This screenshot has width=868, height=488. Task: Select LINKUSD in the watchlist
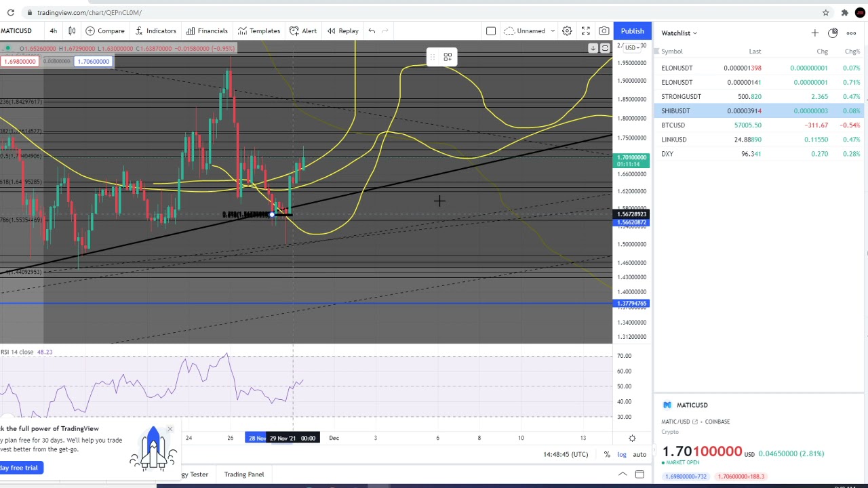pos(760,139)
